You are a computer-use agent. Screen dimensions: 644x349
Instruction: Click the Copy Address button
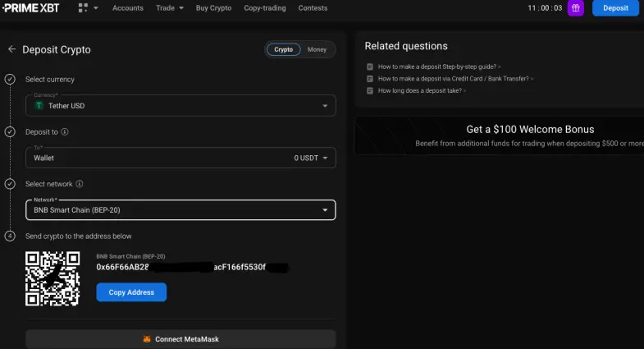[x=131, y=292]
